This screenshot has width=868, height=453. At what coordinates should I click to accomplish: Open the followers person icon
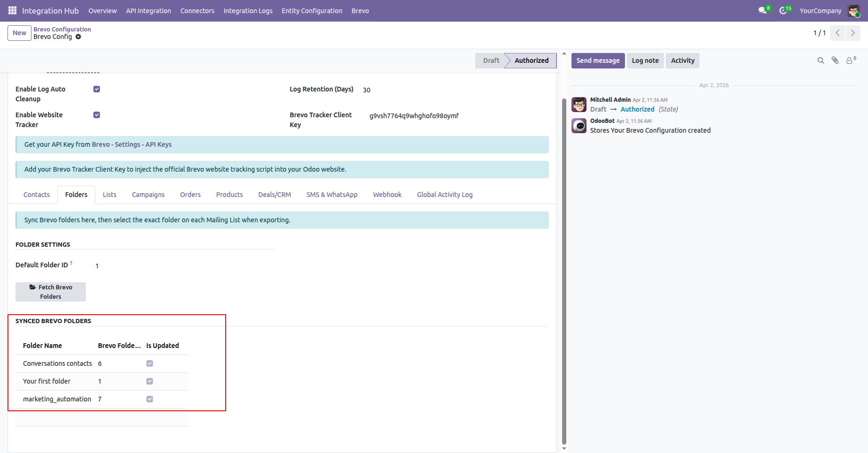pyautogui.click(x=850, y=60)
